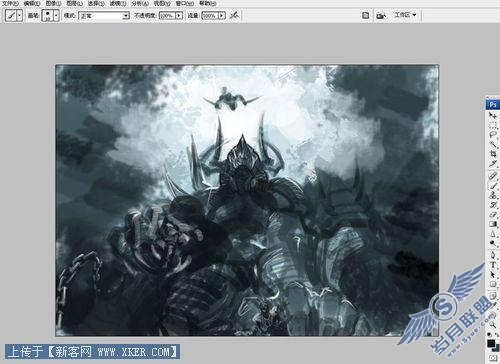Open the blend mode (模式) dropdown

(104, 16)
